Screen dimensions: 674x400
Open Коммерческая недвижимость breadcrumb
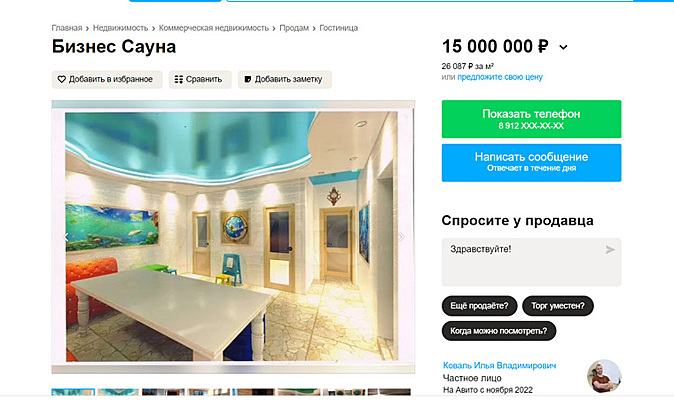click(x=214, y=28)
